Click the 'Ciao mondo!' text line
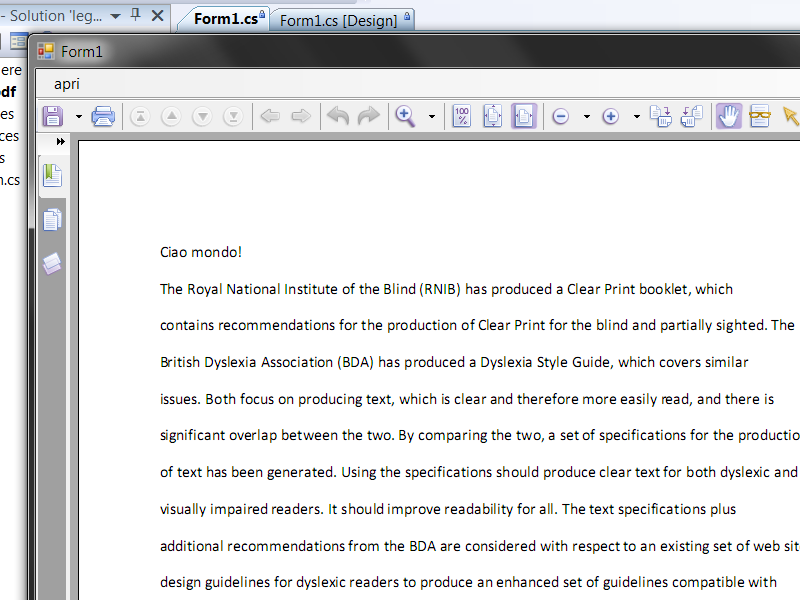Image resolution: width=800 pixels, height=600 pixels. click(x=201, y=253)
